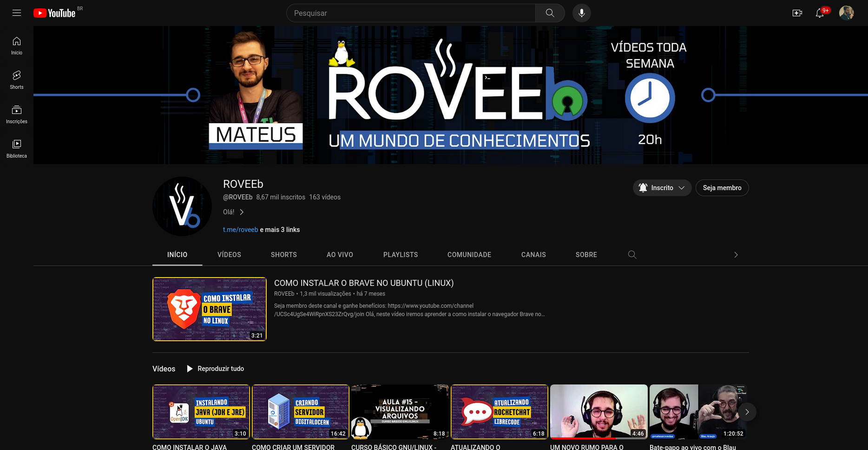Open the hamburger guide menu

click(17, 13)
